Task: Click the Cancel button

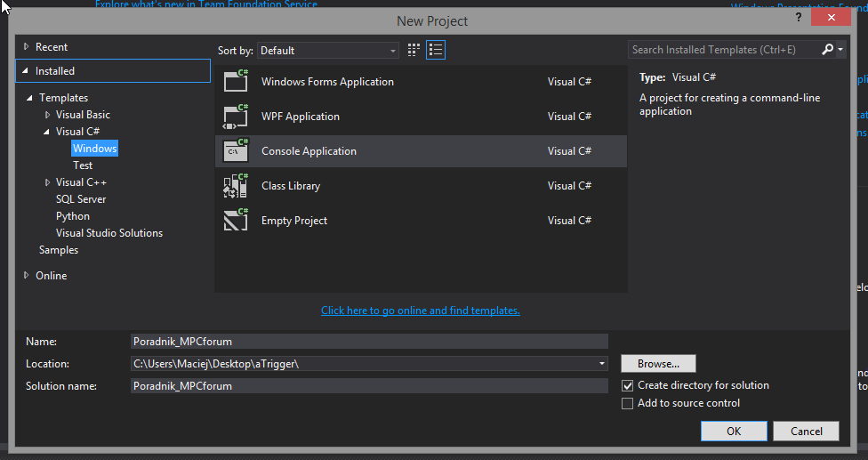Action: click(806, 432)
